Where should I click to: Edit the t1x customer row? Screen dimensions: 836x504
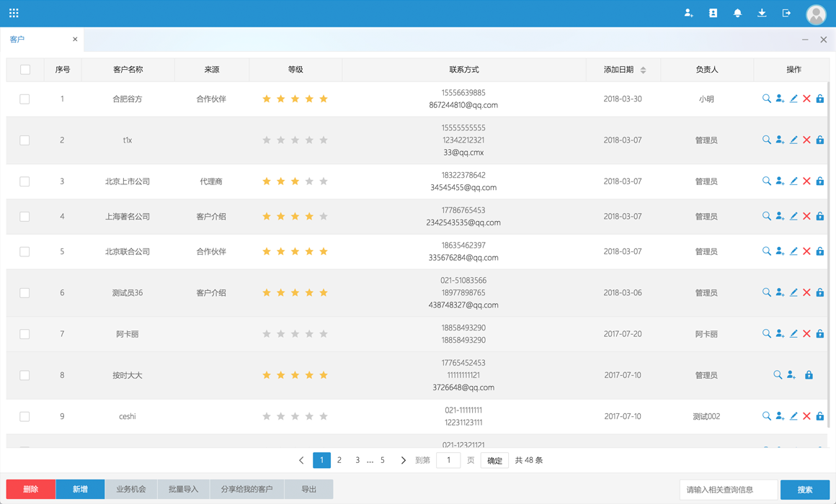point(793,140)
